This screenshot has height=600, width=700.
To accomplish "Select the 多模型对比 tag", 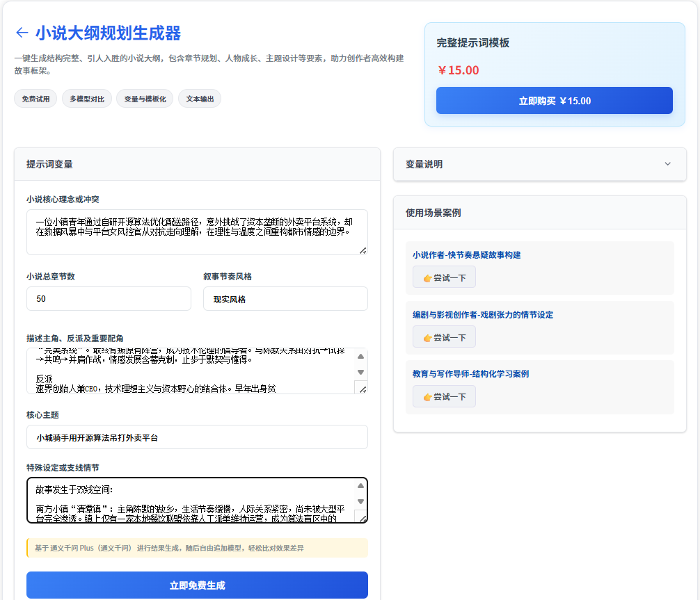I will [x=87, y=99].
